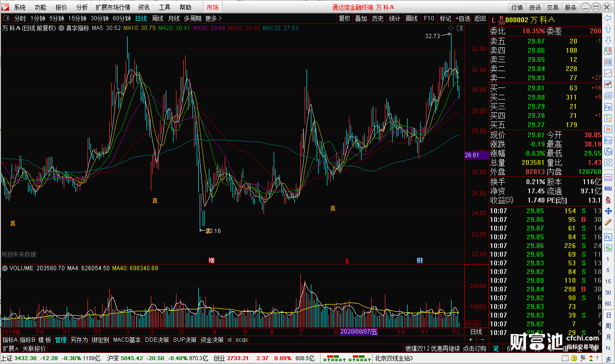Click the red L badge beside stock code
615x364 pixels.
coord(493,19)
